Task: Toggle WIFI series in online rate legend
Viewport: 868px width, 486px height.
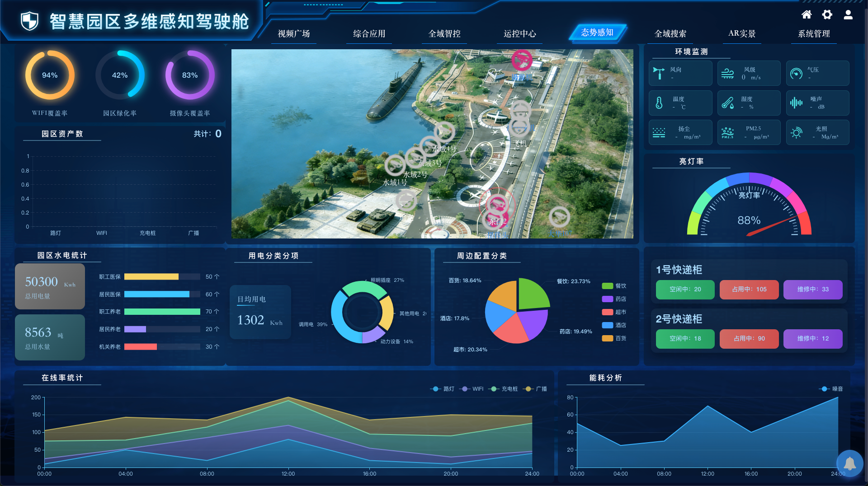Action: (x=471, y=389)
